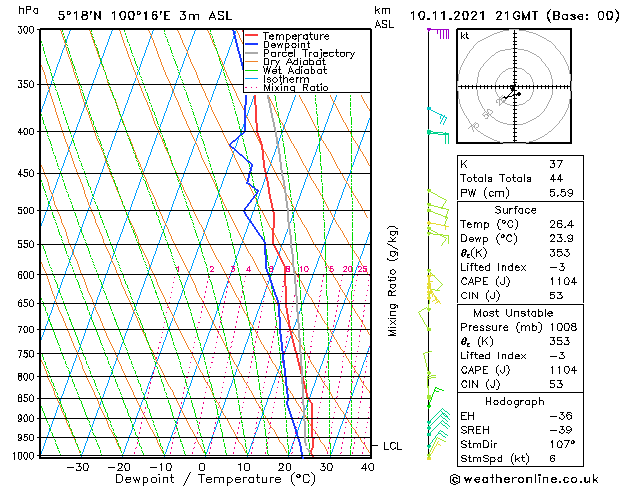
Task: Click the 850 hPa pressure label
Action: click(28, 399)
